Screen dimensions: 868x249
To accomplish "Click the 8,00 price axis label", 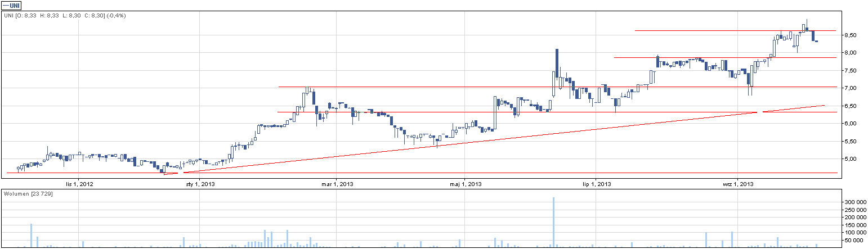I will 850,53.
